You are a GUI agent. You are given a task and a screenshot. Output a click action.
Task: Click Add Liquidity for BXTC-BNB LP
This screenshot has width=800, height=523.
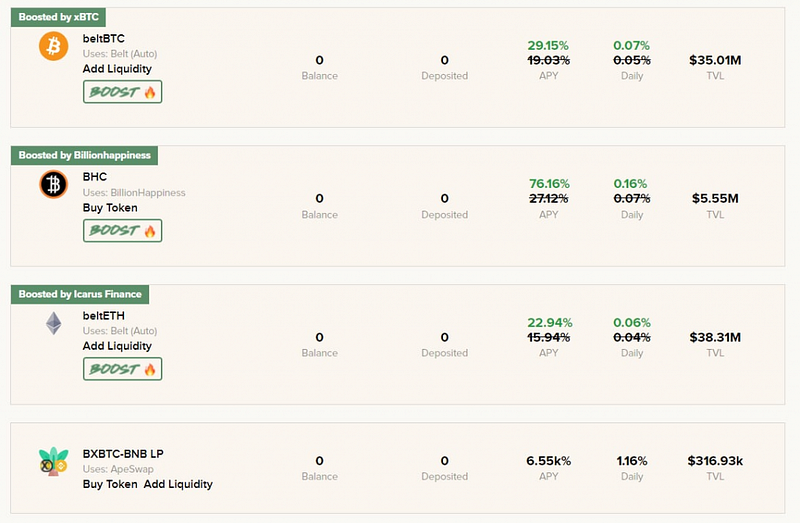click(178, 484)
